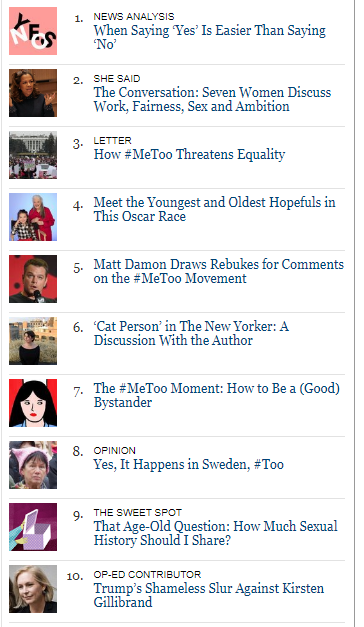364x627 pixels.
Task: Read the 'Cat Person' in The New Yorker discussion
Action: coord(191,333)
